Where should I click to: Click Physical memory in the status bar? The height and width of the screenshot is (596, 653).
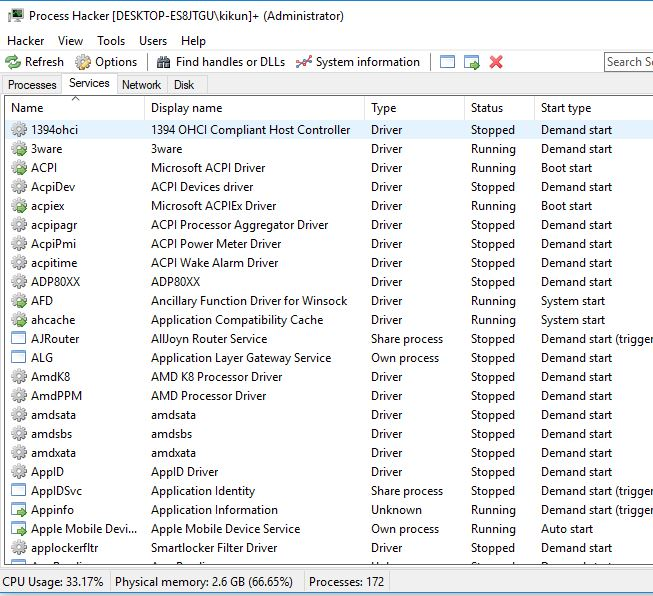pos(204,581)
